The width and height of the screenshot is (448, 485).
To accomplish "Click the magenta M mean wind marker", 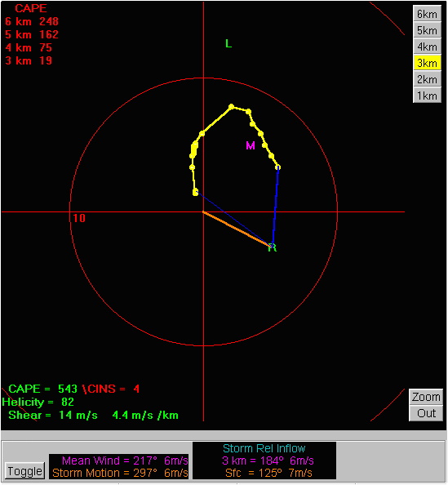I will [251, 145].
